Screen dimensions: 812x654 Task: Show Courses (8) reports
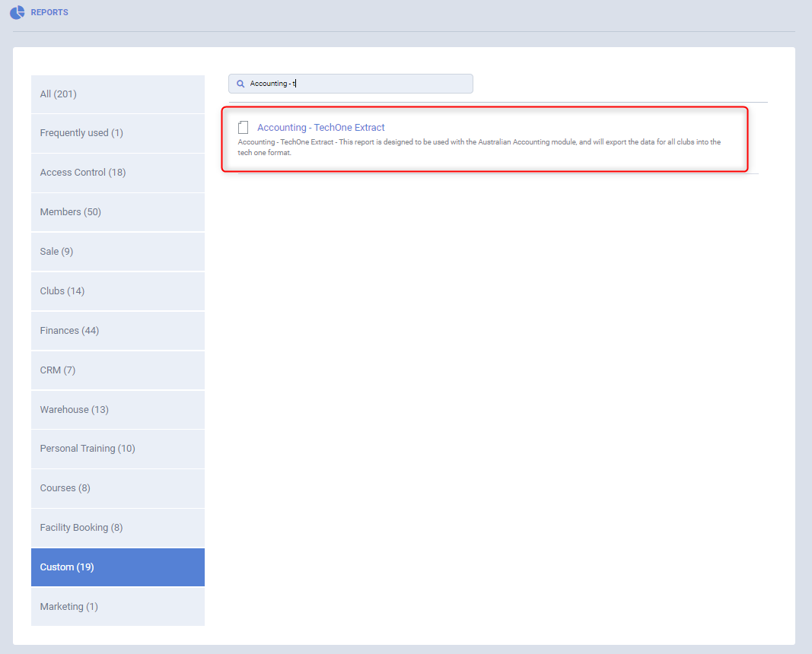(x=117, y=488)
